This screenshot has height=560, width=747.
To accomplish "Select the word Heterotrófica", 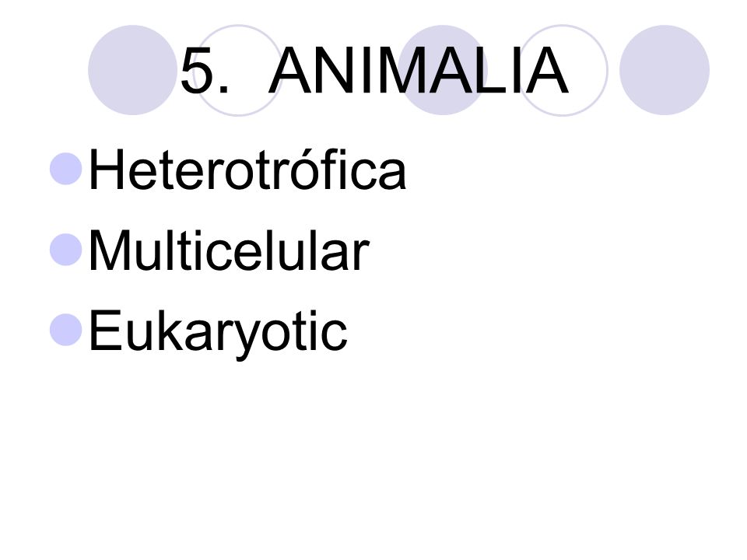I will [247, 170].
